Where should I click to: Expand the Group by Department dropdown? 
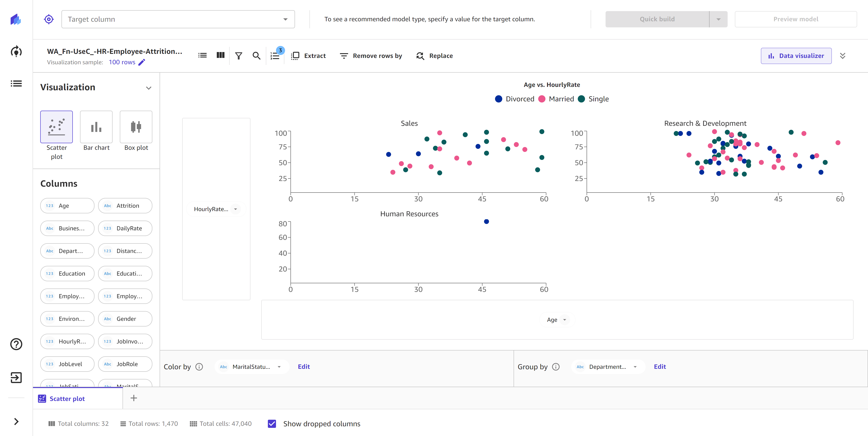pos(636,367)
